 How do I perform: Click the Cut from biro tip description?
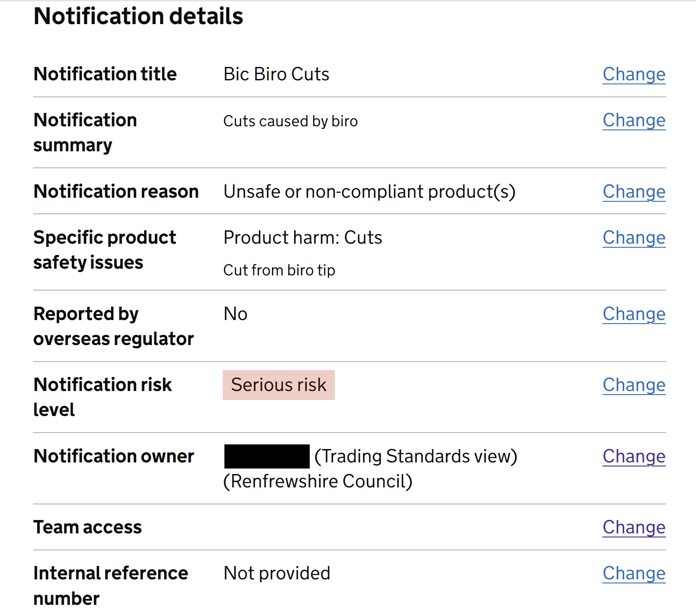(x=279, y=270)
